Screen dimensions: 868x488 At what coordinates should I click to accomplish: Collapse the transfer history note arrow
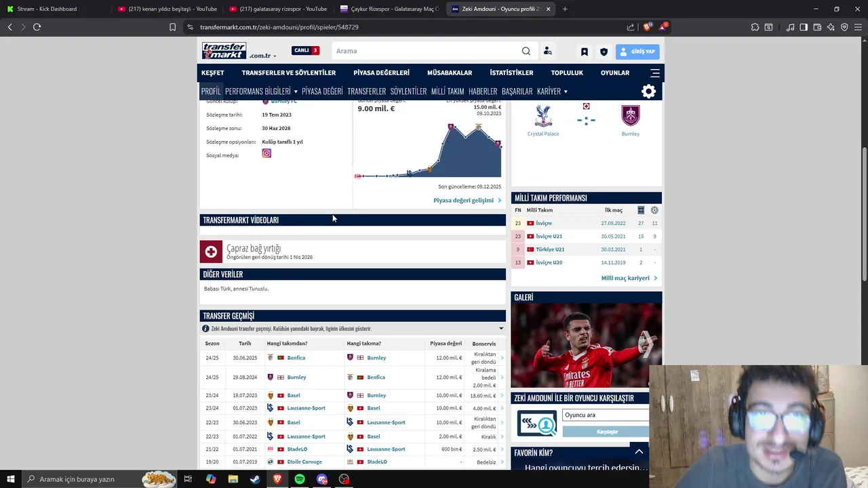[x=501, y=329]
